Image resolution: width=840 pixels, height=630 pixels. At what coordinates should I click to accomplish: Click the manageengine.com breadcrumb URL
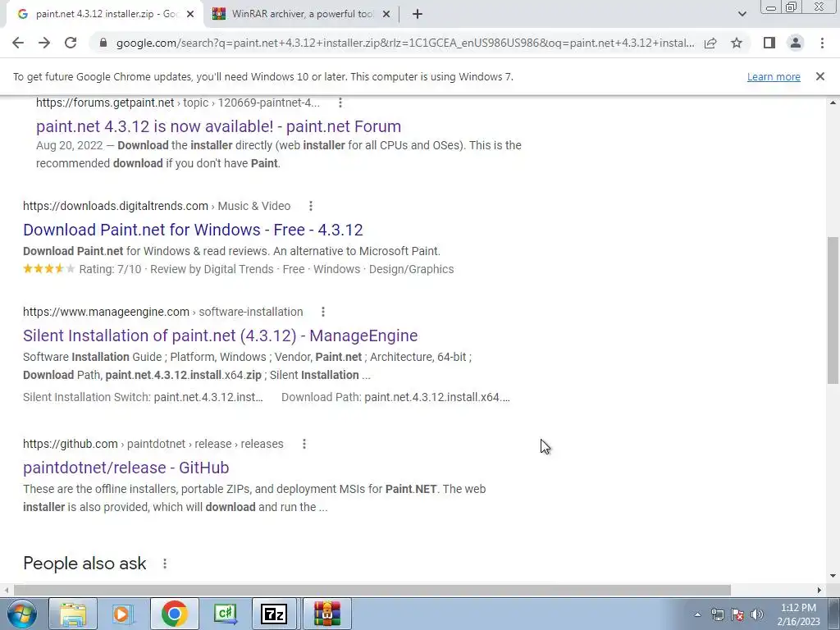coord(163,312)
